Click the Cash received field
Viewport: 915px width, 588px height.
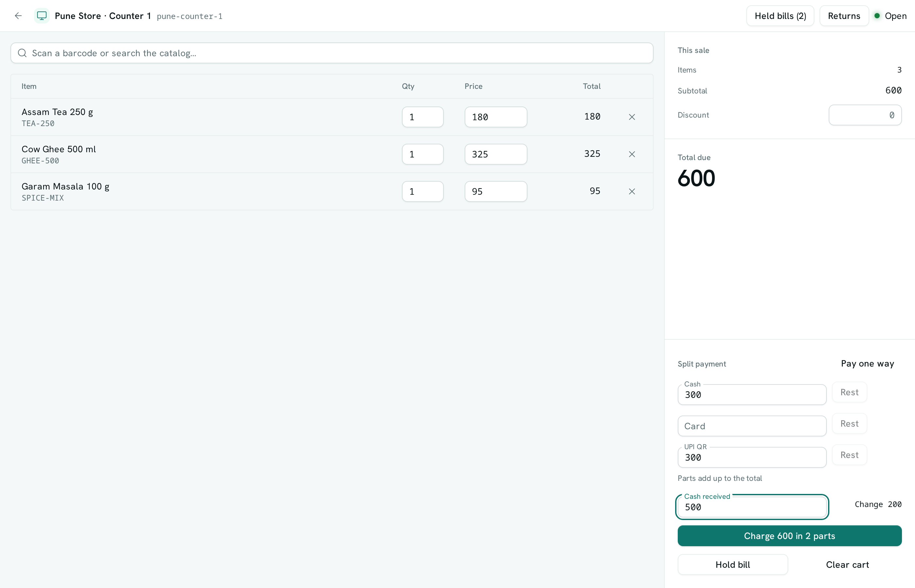point(752,507)
